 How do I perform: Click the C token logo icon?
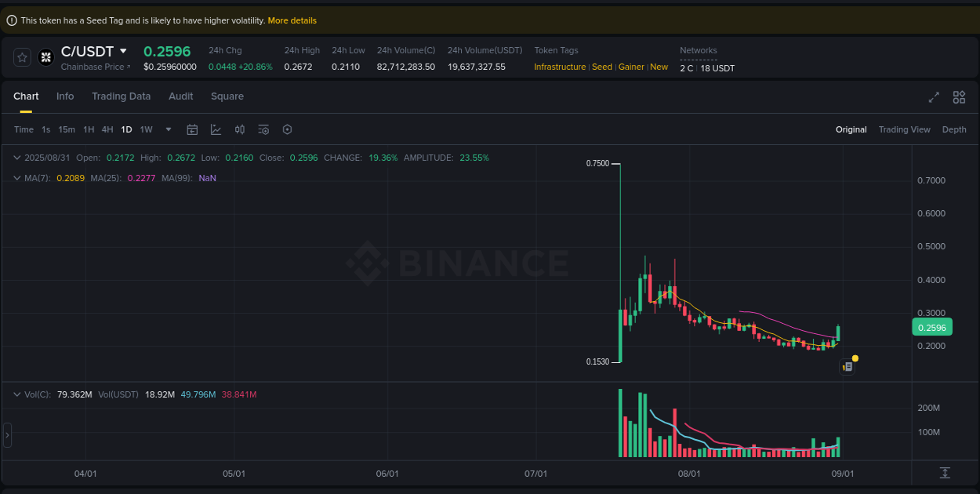pos(45,56)
